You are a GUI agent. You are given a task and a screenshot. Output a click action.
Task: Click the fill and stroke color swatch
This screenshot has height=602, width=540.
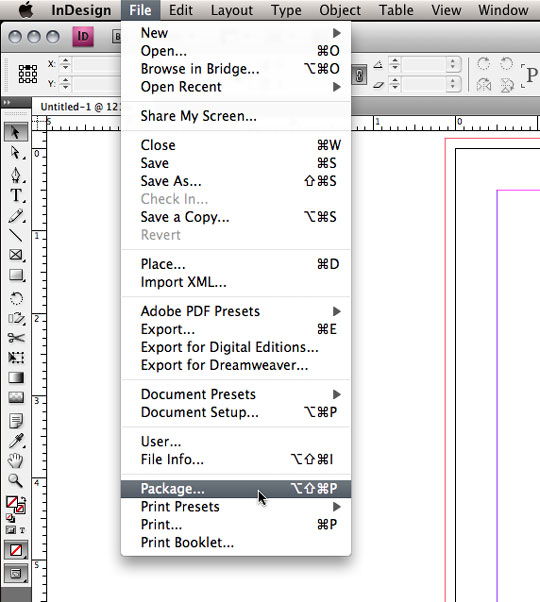pyautogui.click(x=15, y=505)
